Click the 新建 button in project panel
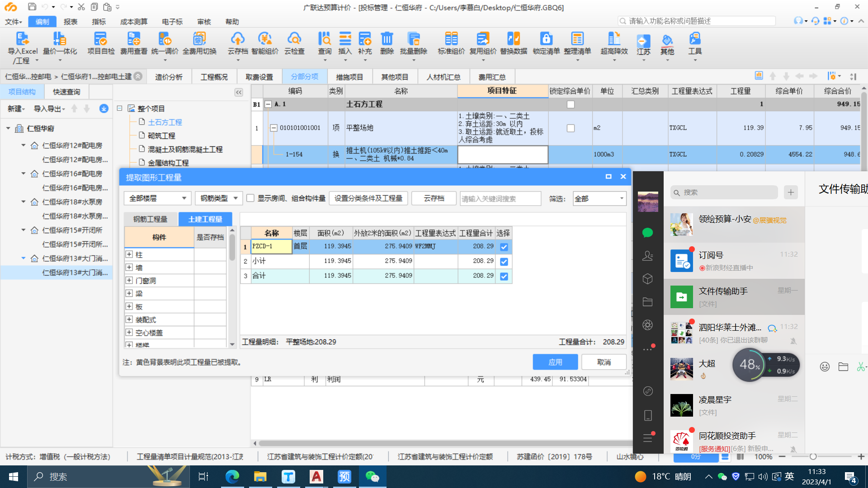This screenshot has width=868, height=488. 16,108
